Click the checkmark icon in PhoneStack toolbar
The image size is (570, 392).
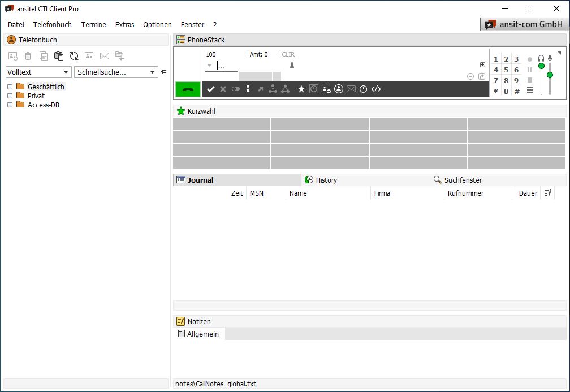[211, 89]
